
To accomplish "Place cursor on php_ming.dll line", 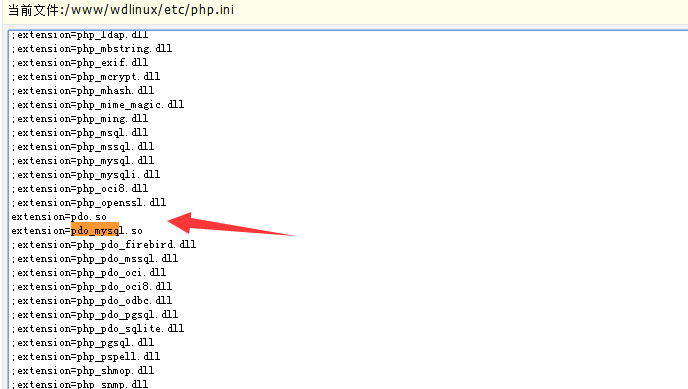I will tap(79, 119).
